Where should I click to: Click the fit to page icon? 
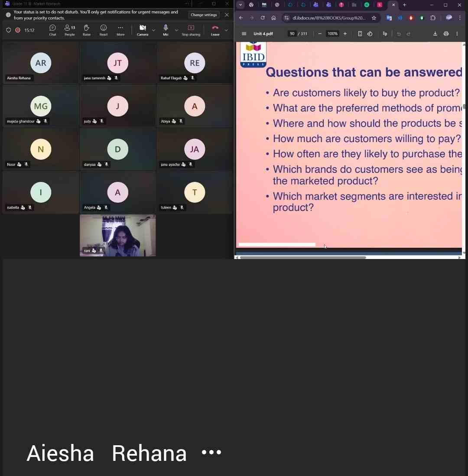(x=360, y=34)
